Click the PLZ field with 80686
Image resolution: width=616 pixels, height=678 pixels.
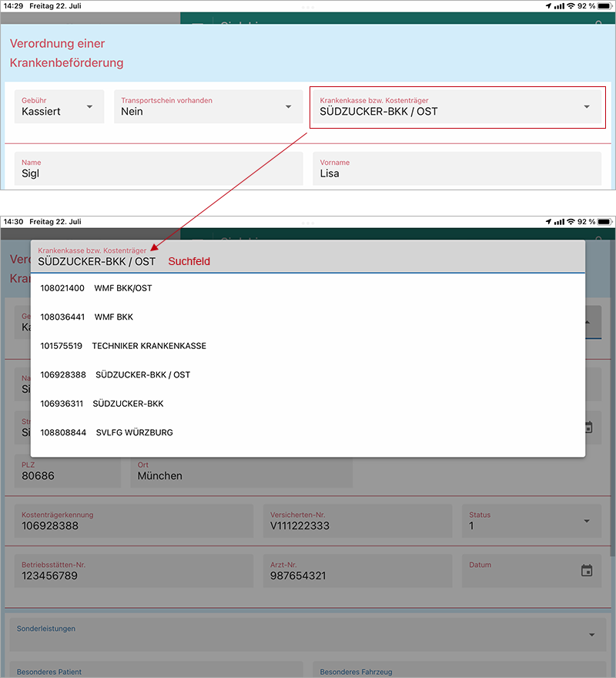68,472
